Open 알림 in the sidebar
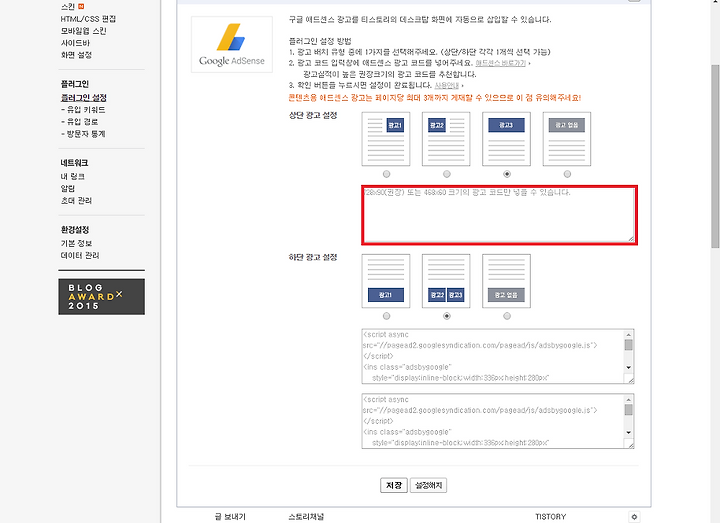The image size is (720, 523). (x=68, y=188)
